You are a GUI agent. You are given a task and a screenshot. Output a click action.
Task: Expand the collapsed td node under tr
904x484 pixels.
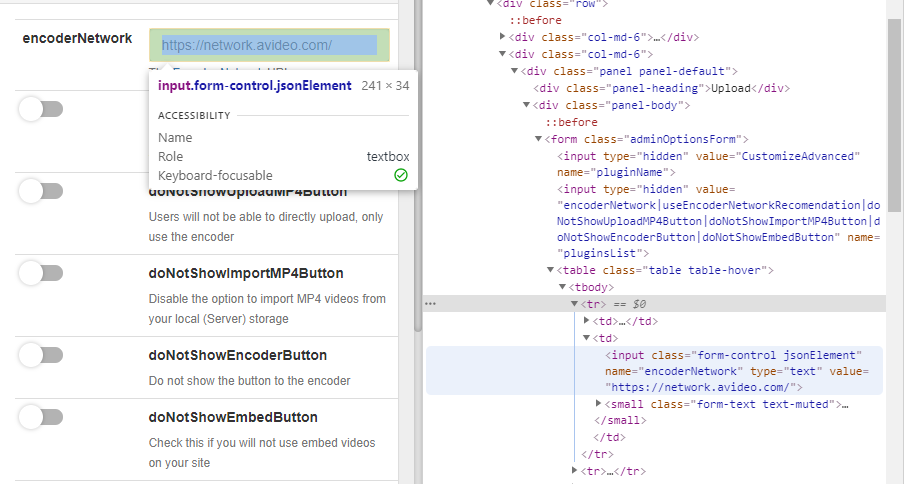tap(586, 320)
